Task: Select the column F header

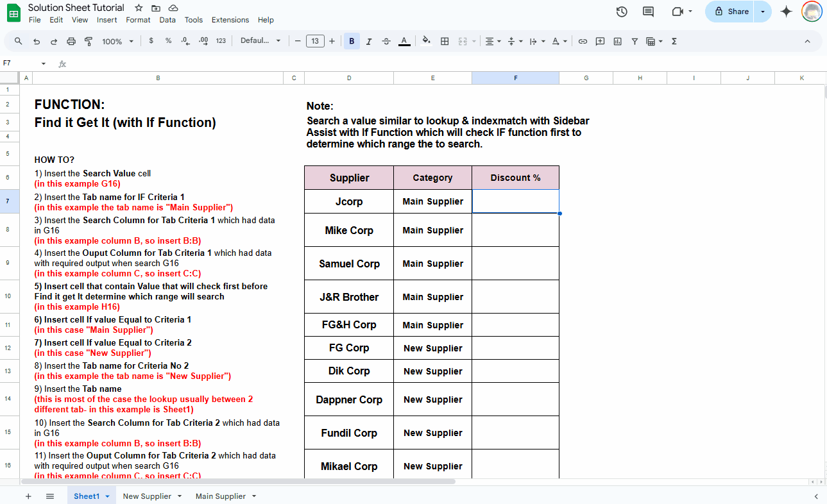Action: click(515, 78)
